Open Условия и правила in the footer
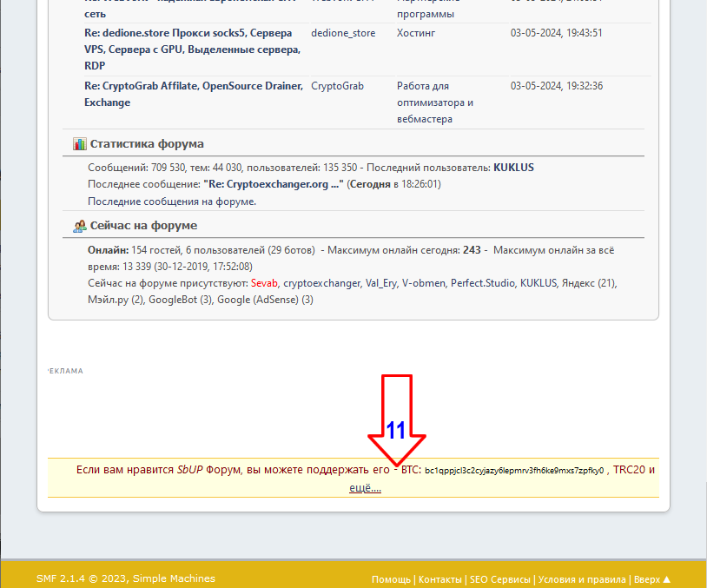Viewport: 707px width, 588px height. [582, 579]
